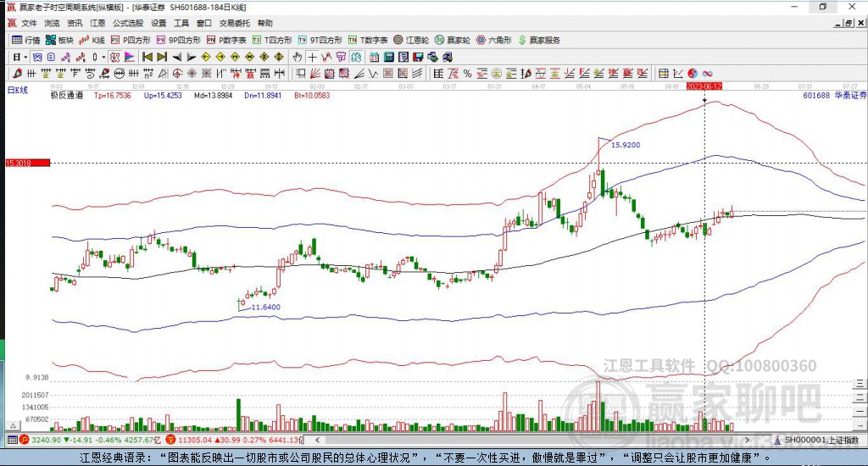Click the red circular target icon
868x466 pixels.
[177, 73]
